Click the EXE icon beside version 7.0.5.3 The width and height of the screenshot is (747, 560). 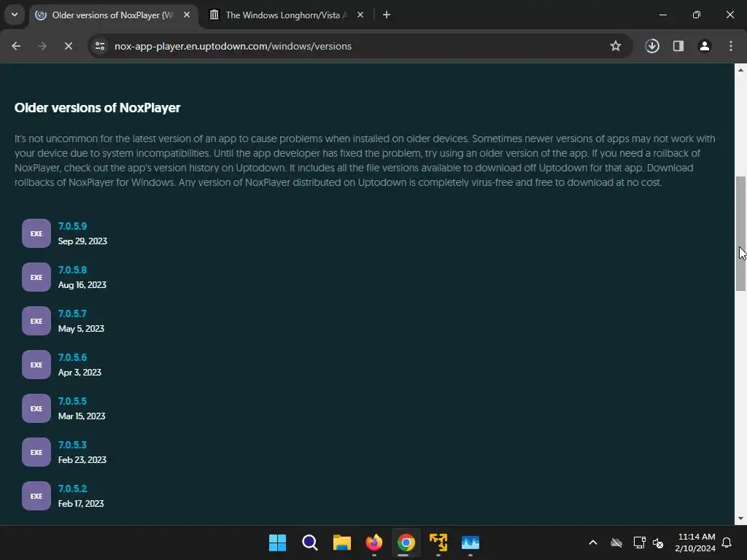pos(36,452)
